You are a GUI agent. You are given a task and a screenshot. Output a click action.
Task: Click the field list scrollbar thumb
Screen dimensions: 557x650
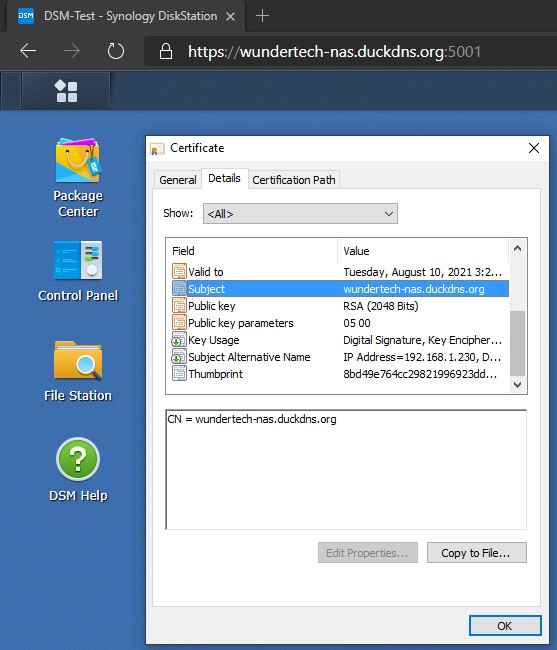517,343
